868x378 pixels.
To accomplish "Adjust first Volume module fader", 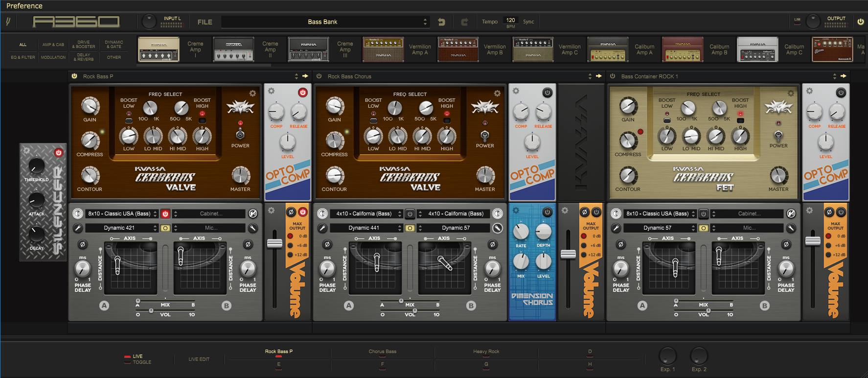I will (x=274, y=243).
